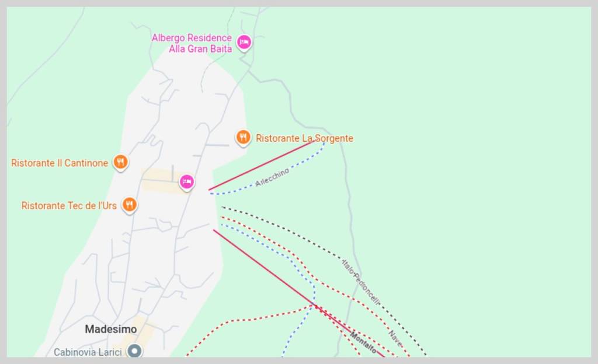Click the Cabinovia Larici text label
The image size is (598, 364).
[x=88, y=352]
